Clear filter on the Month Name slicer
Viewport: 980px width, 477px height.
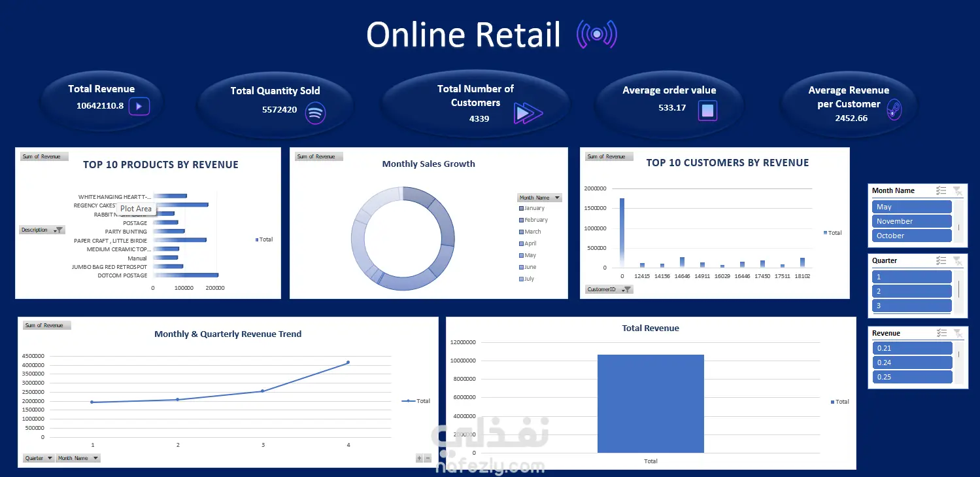[956, 190]
